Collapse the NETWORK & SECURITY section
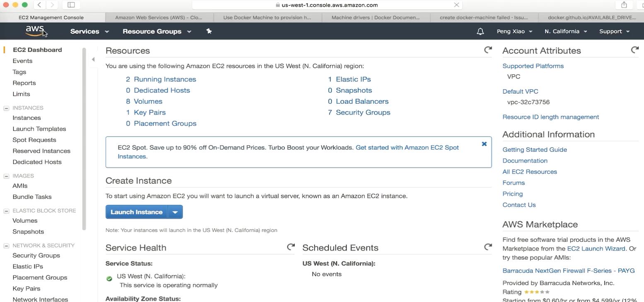The height and width of the screenshot is (302, 644). (7, 246)
